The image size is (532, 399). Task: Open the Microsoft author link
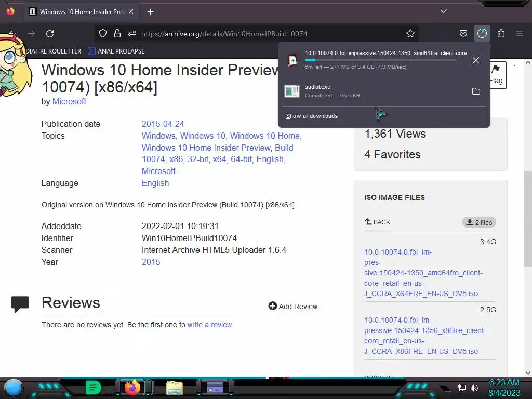click(x=69, y=101)
